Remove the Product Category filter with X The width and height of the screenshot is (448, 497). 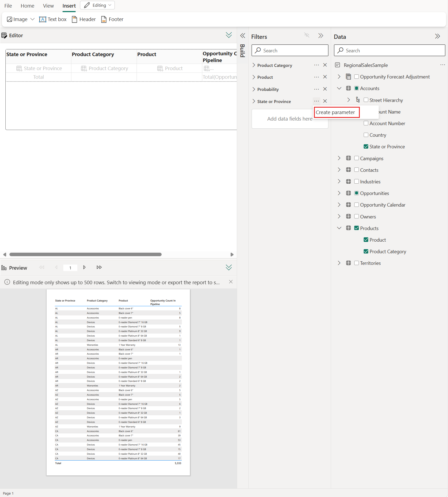[325, 65]
